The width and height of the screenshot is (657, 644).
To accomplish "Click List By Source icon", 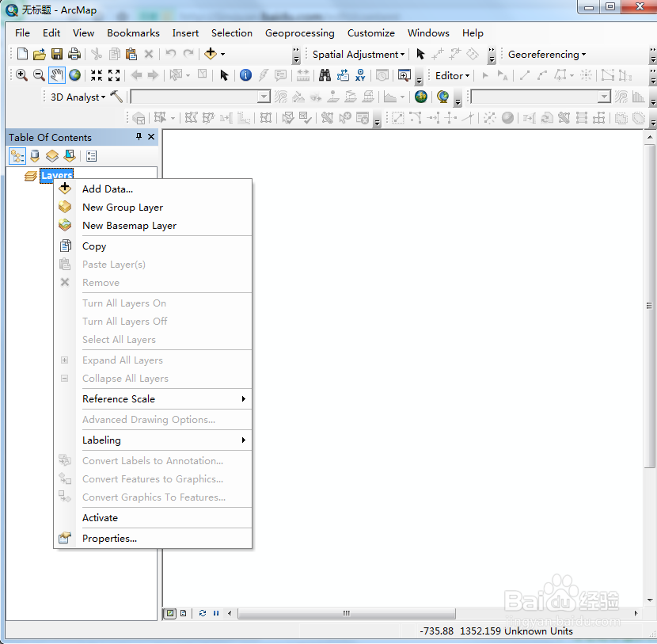I will coord(35,156).
